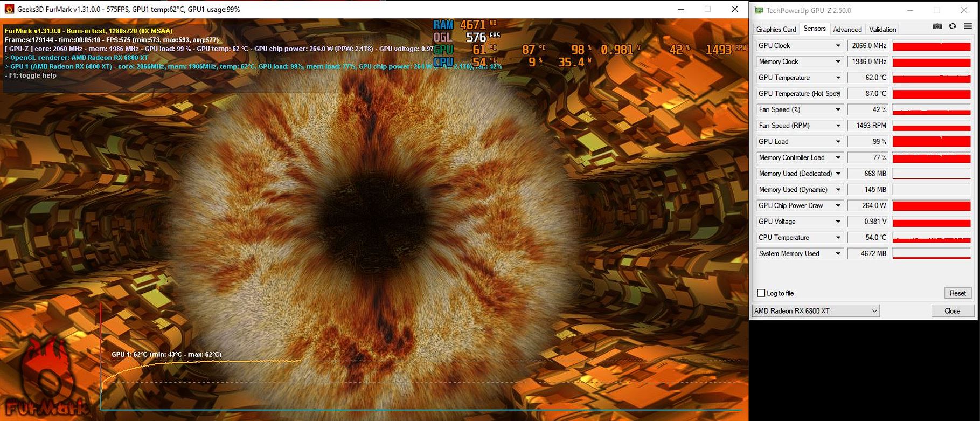Viewport: 980px width, 421px height.
Task: Open the AMD Radeon RX 6800 XT selector
Action: 816,311
